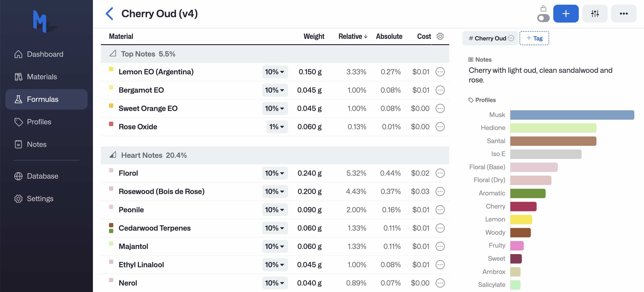Screen dimensions: 644x292
Task: Click the blue plus add button
Action: 566,13
